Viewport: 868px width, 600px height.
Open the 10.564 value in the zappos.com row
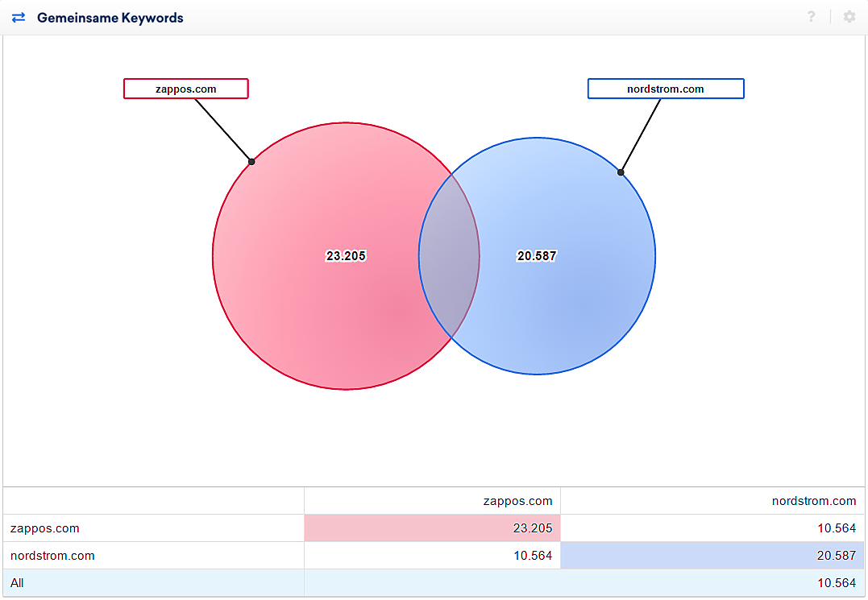pyautogui.click(x=835, y=528)
